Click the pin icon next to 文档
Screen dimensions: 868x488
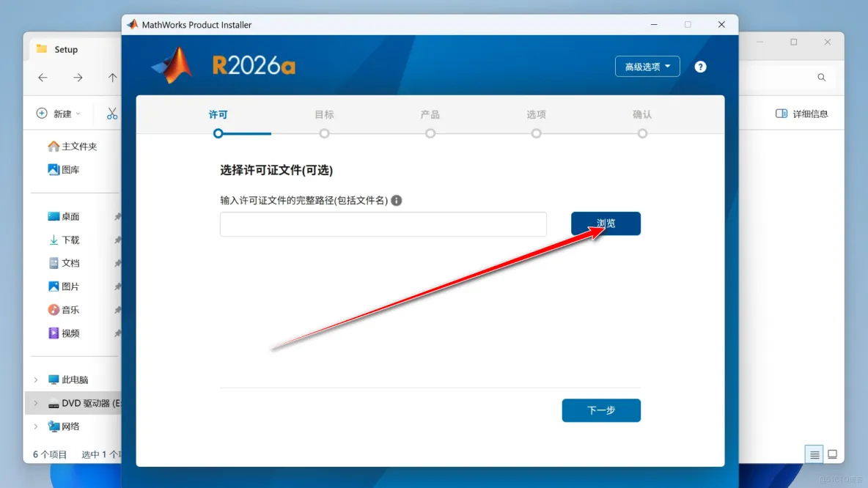[117, 263]
